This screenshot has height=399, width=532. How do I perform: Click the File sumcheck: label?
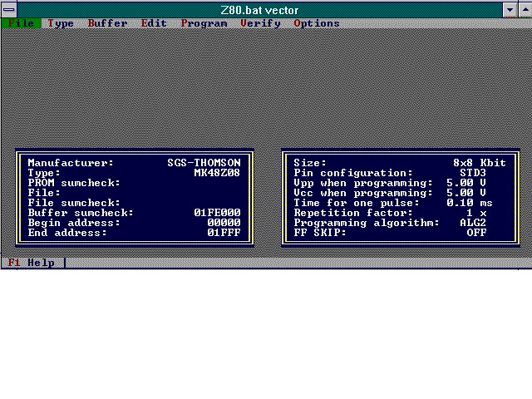pyautogui.click(x=74, y=203)
